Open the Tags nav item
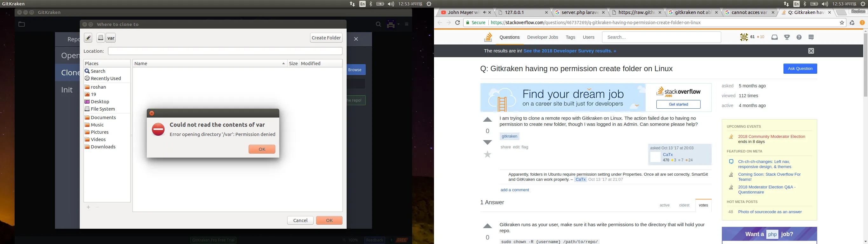This screenshot has height=244, width=868. click(571, 37)
